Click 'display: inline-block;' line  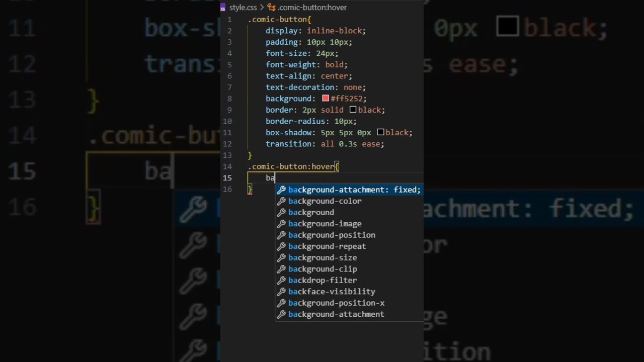point(315,31)
